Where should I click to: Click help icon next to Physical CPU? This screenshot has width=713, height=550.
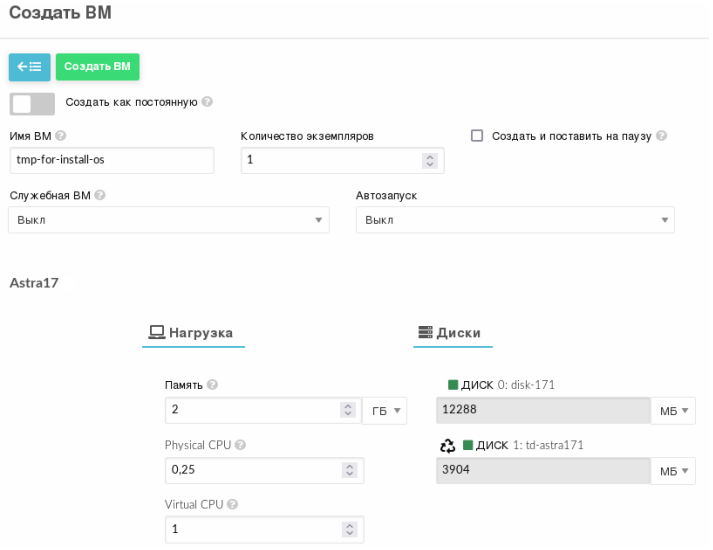[x=240, y=445]
